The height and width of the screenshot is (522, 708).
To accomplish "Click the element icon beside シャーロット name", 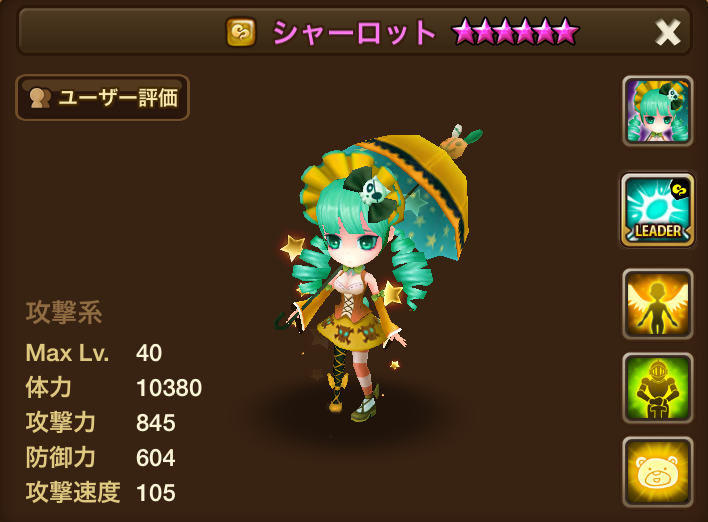I will [241, 32].
